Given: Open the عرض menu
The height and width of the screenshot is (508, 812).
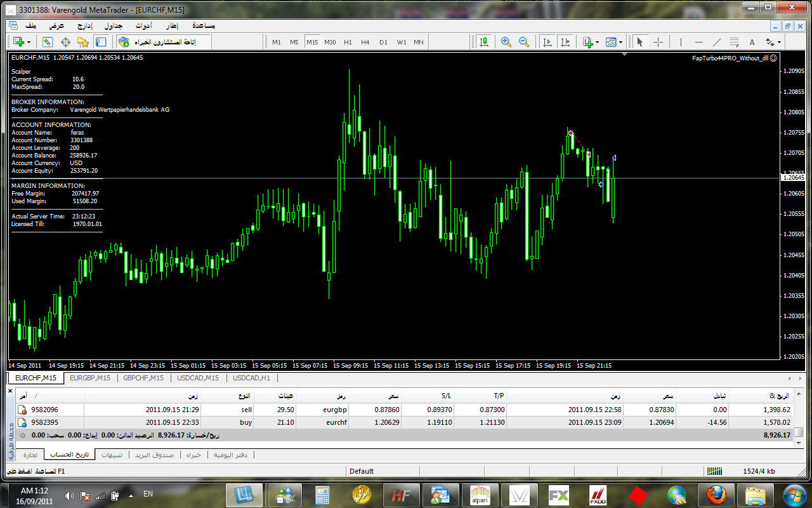Looking at the screenshot, I should coord(57,26).
